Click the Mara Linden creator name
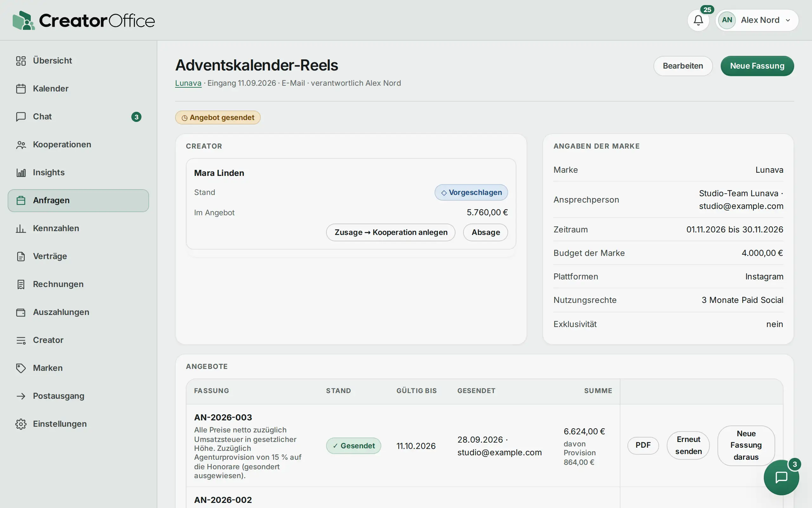The image size is (812, 508). tap(219, 173)
